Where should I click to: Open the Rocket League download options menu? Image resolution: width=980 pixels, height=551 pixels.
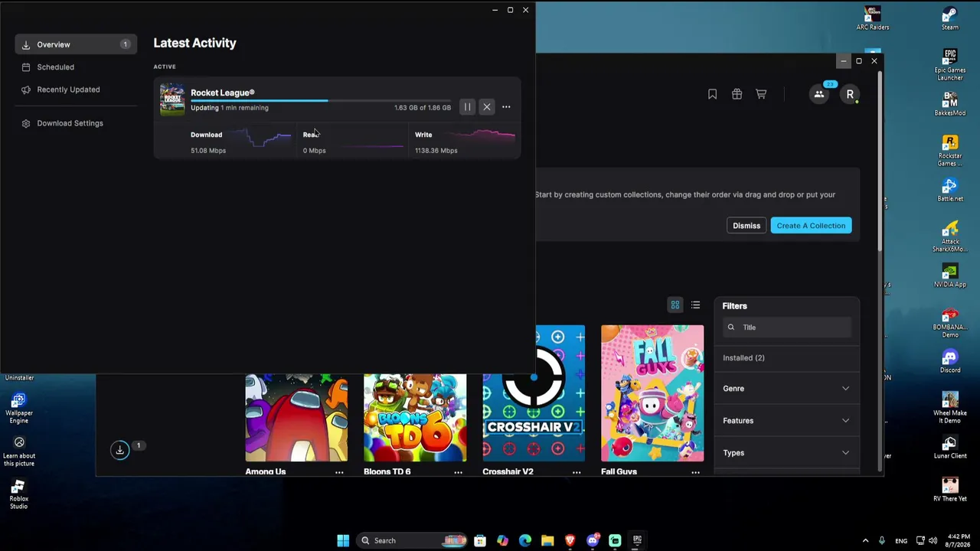506,107
